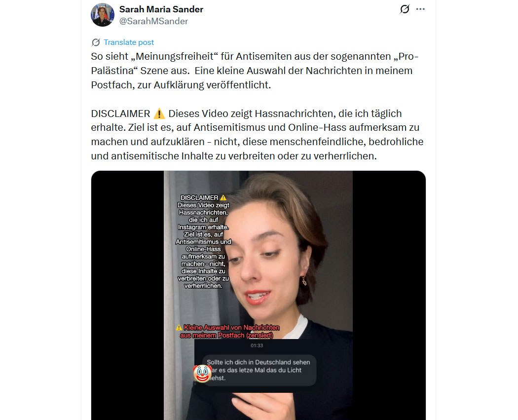
Task: Click the warning icon in the video disclaimer
Action: (x=223, y=197)
